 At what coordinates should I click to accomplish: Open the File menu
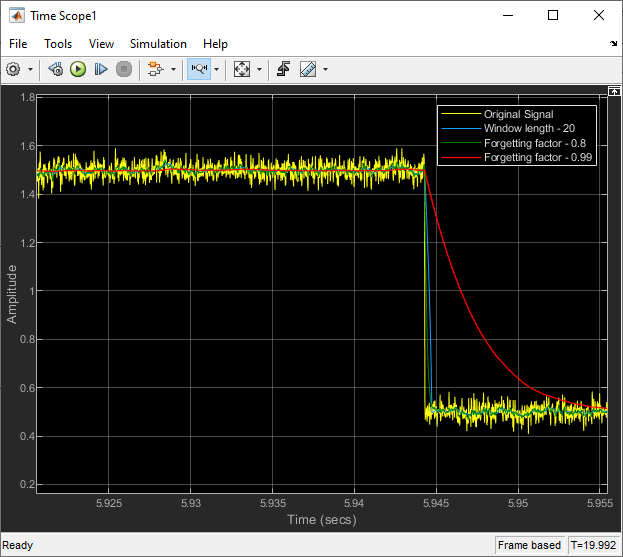coord(18,44)
